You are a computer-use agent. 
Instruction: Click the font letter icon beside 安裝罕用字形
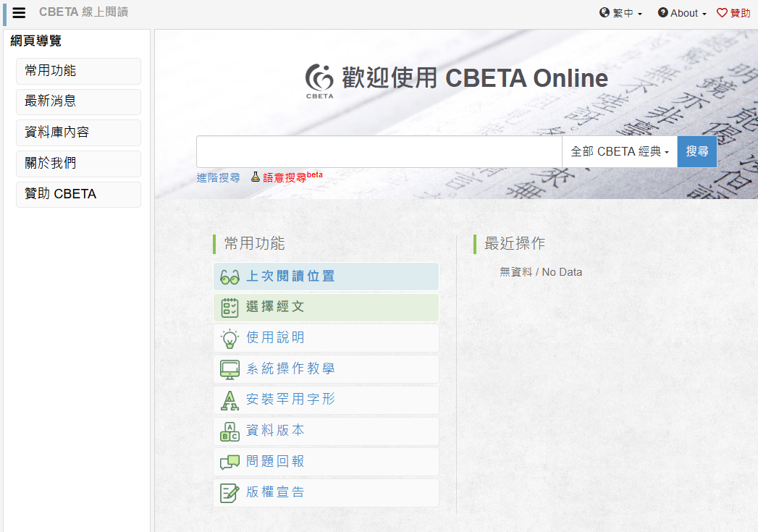[229, 400]
